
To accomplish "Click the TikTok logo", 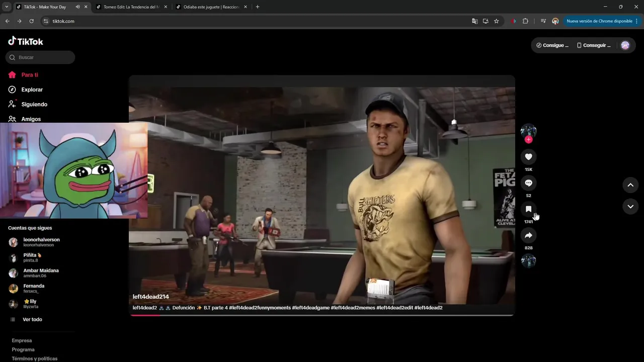I will point(26,41).
